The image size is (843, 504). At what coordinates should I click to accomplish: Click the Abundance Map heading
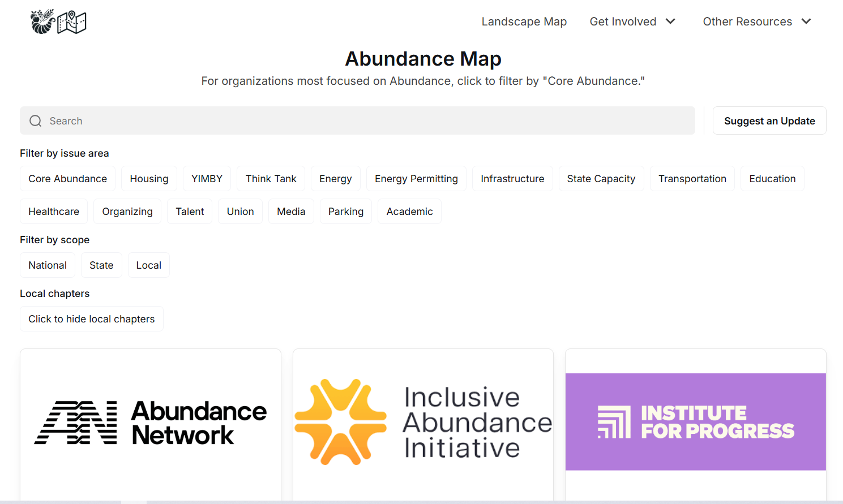[x=423, y=59]
